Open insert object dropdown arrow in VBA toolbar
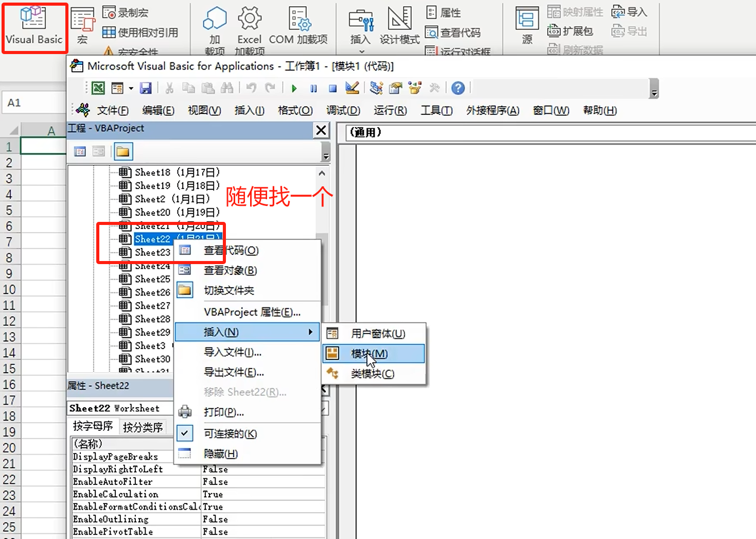The height and width of the screenshot is (539, 756). (x=131, y=88)
